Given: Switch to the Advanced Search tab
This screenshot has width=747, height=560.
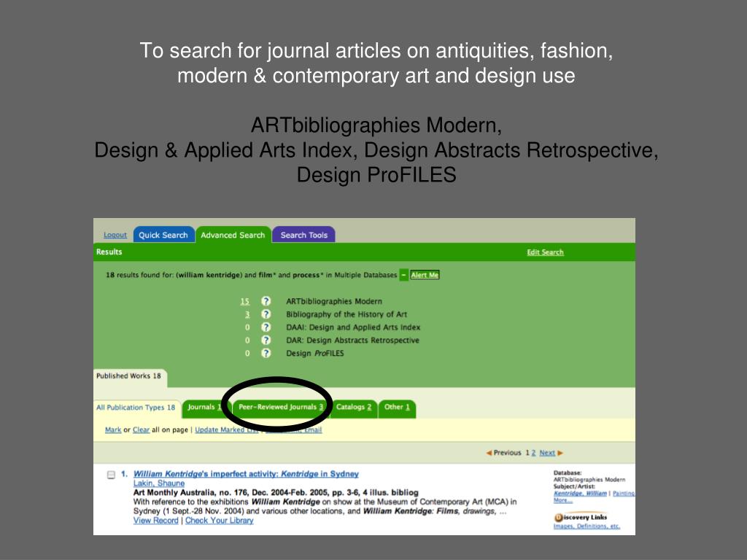Looking at the screenshot, I should click(233, 235).
